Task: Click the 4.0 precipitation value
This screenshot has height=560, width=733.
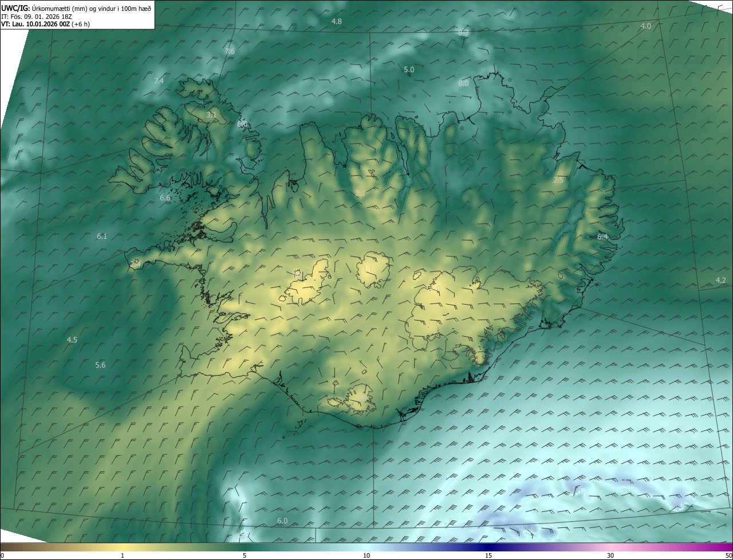Action: point(645,26)
